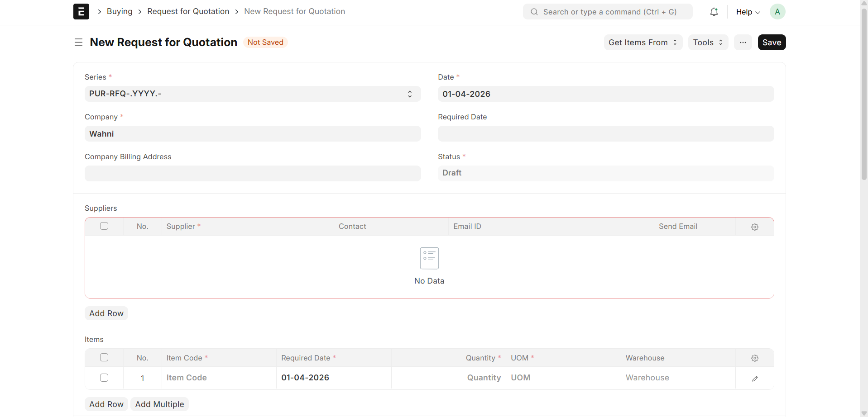
Task: Edit item row 1 with pencil icon
Action: point(755,379)
